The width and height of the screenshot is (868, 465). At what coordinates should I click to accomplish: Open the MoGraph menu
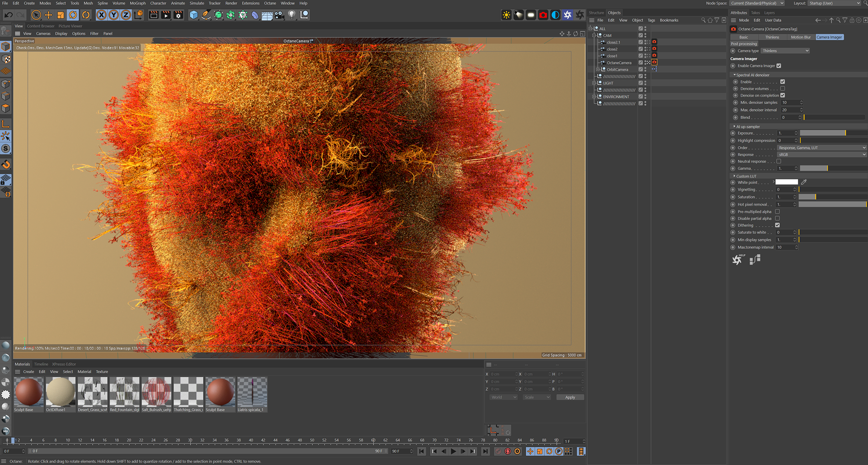137,3
